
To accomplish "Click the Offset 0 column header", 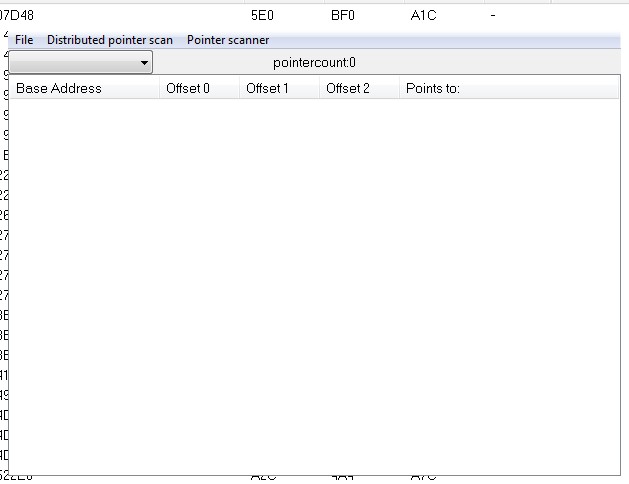I will coord(188,88).
